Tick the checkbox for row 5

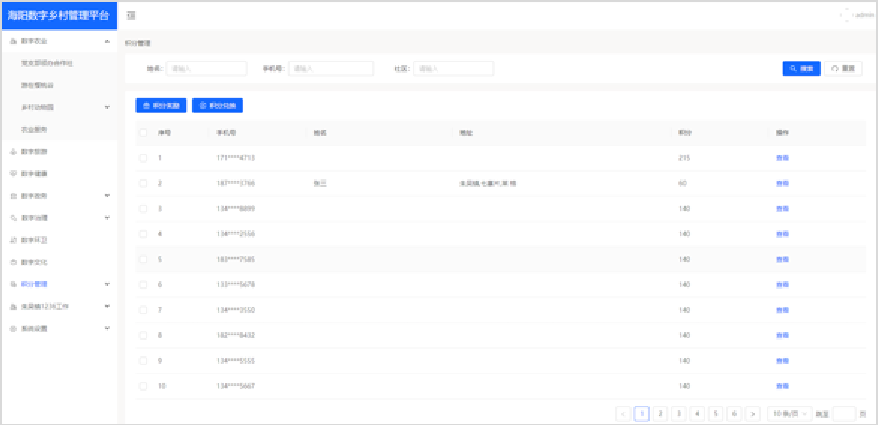pos(143,260)
